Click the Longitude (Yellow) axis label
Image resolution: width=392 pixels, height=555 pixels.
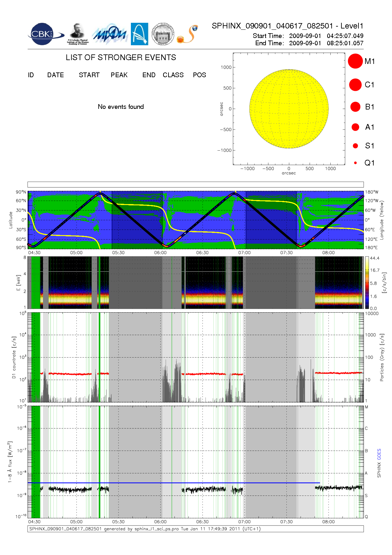pos(382,220)
